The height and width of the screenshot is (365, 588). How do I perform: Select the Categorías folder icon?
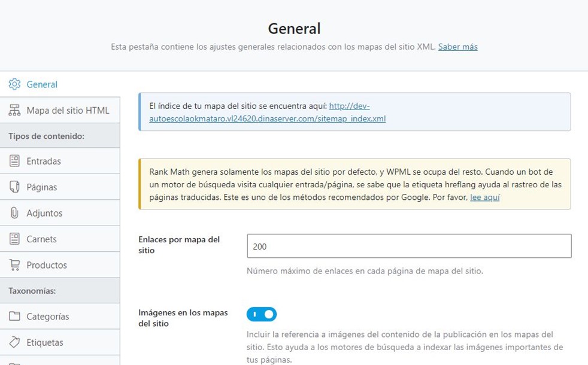pos(14,317)
